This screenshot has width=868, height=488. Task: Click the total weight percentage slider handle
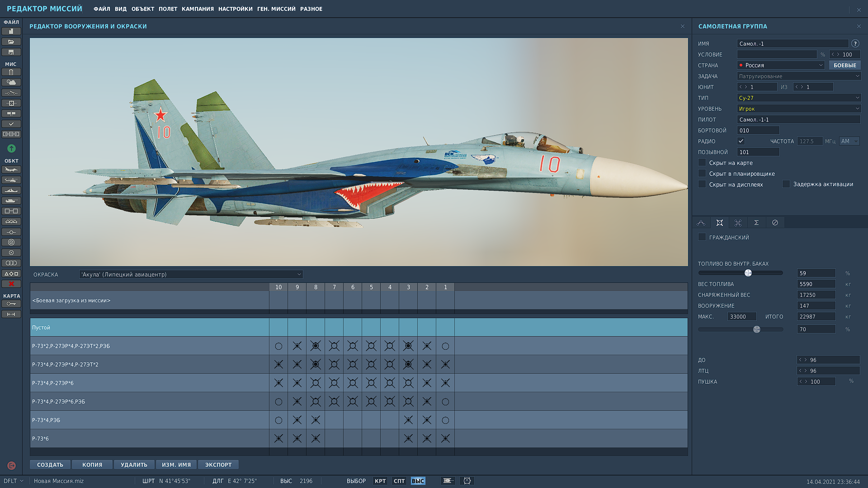click(x=757, y=329)
